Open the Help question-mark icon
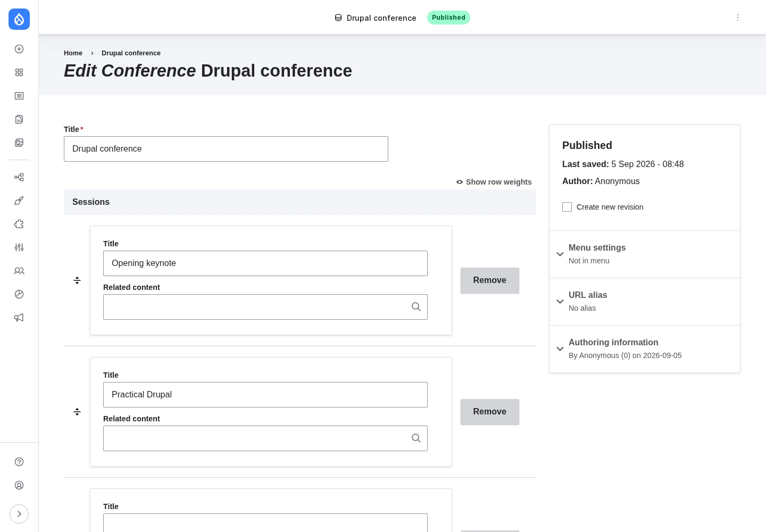 [x=19, y=462]
